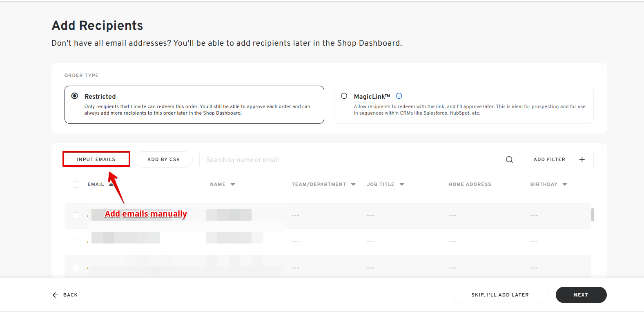Image resolution: width=644 pixels, height=312 pixels.
Task: Focus the Search by name or email field
Action: (351, 159)
